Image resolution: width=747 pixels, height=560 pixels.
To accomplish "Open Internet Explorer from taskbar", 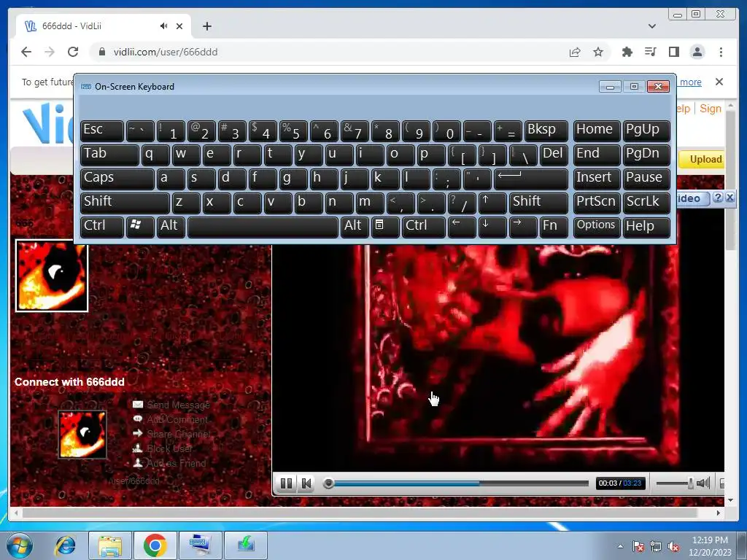I will pos(65,545).
